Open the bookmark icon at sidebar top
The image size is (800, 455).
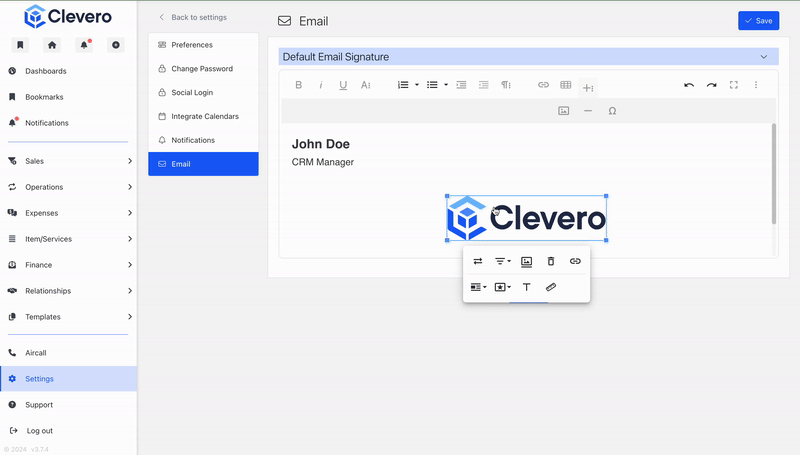[20, 45]
